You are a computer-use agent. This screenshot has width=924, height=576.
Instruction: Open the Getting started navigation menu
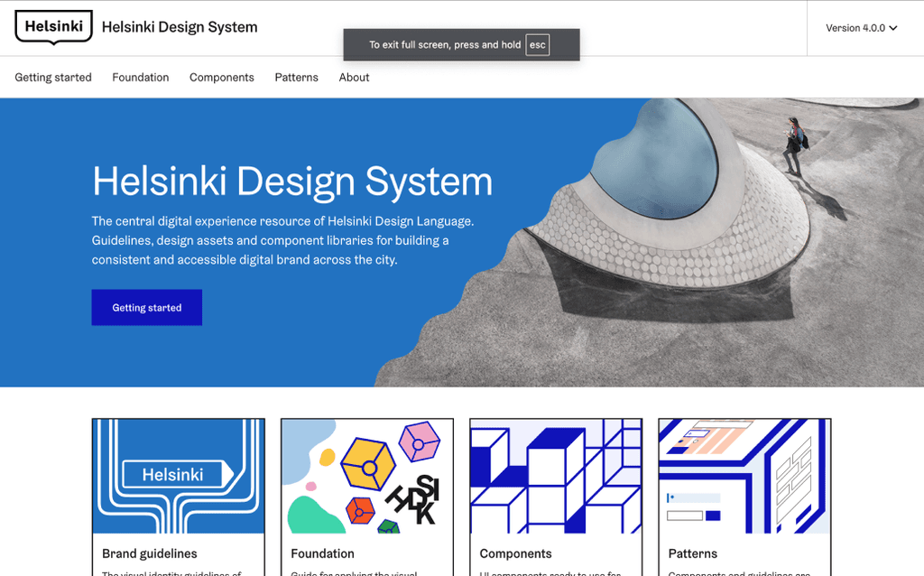tap(52, 78)
